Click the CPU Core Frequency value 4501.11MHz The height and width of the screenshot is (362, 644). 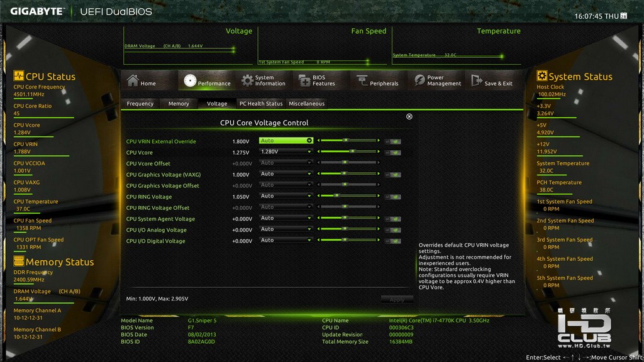29,94
